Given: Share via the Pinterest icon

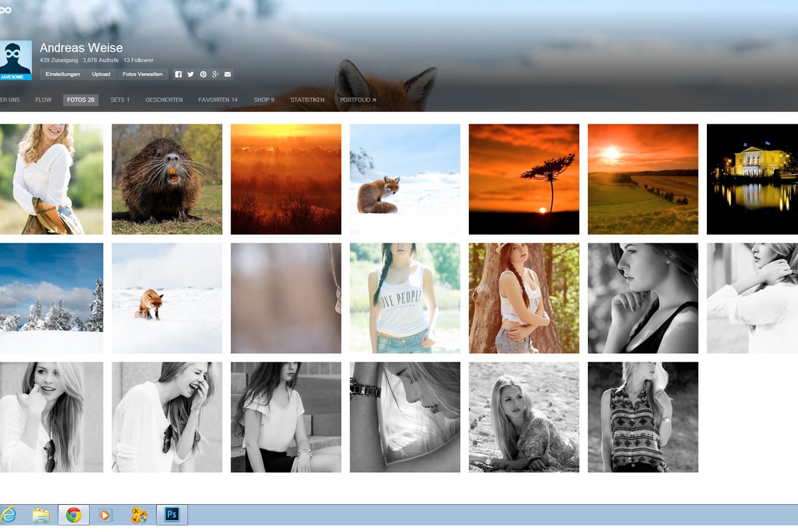Looking at the screenshot, I should (203, 74).
